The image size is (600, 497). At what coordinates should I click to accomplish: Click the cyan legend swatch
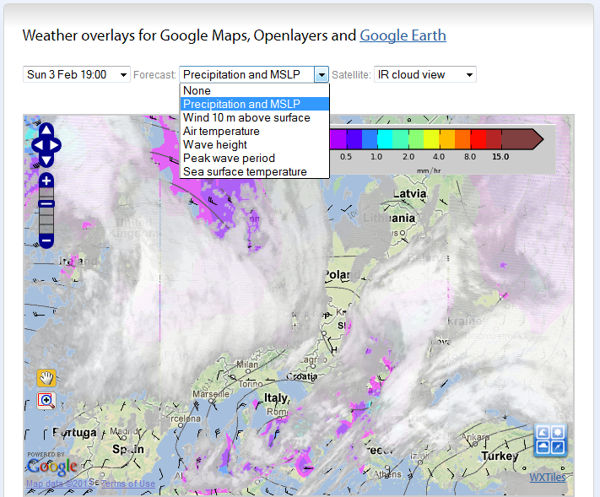[385, 139]
